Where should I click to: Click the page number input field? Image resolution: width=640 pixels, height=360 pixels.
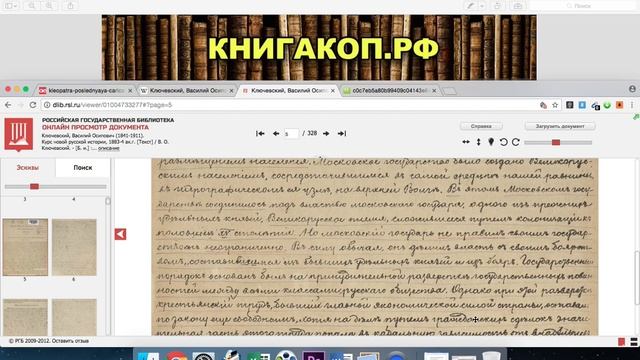pos(291,133)
